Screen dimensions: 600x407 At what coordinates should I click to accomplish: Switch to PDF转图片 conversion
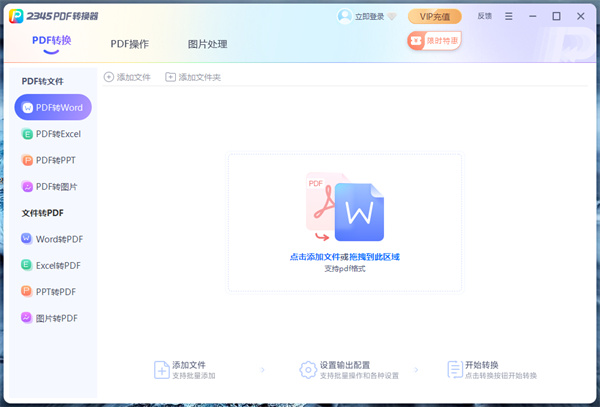point(54,186)
